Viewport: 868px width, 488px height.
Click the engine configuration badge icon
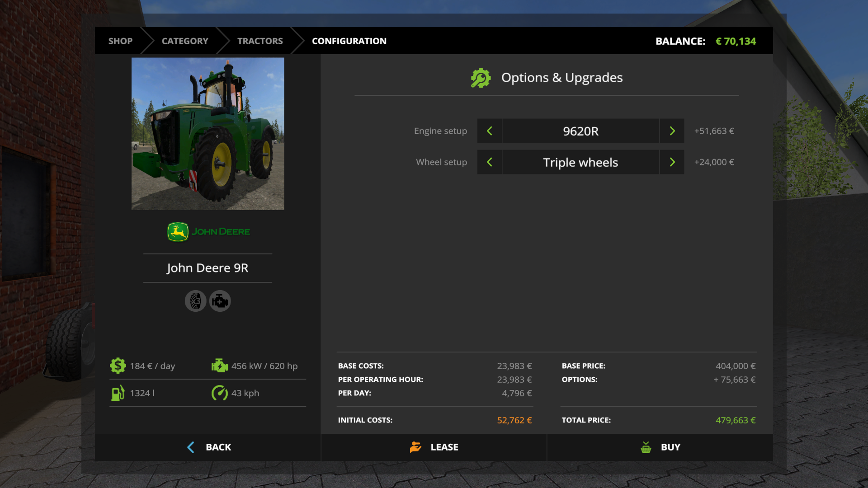pos(220,301)
